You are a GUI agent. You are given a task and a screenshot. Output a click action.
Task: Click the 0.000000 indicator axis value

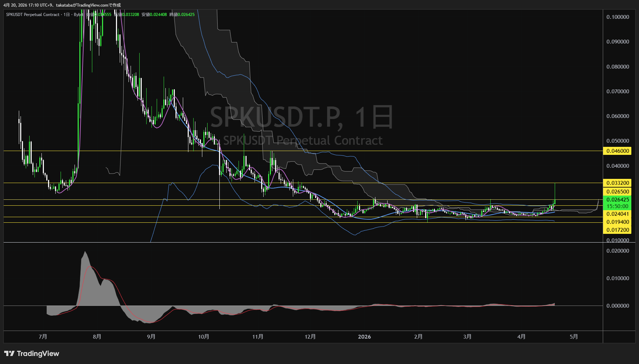point(618,306)
